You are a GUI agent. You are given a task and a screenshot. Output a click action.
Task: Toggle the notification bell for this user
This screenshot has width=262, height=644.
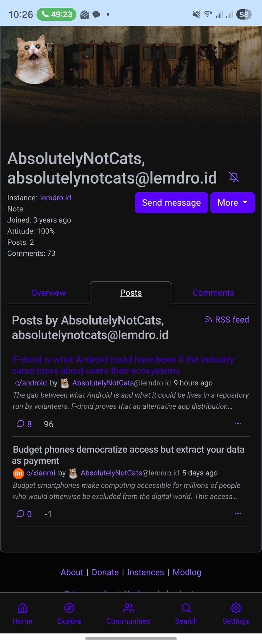point(234,177)
